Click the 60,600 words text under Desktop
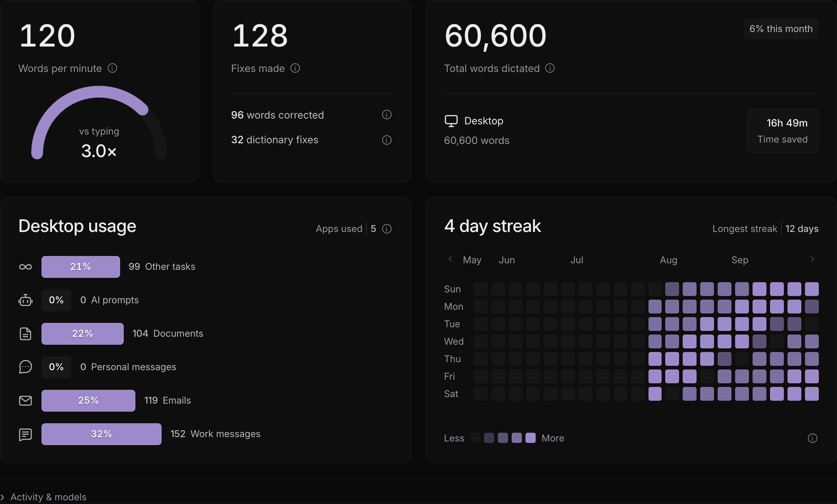 [x=477, y=141]
